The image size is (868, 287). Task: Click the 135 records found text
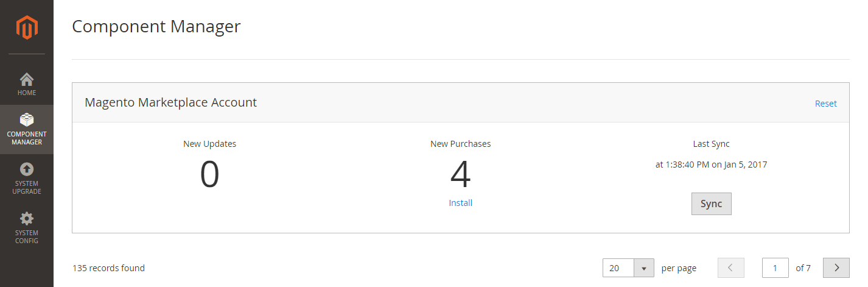pyautogui.click(x=109, y=268)
